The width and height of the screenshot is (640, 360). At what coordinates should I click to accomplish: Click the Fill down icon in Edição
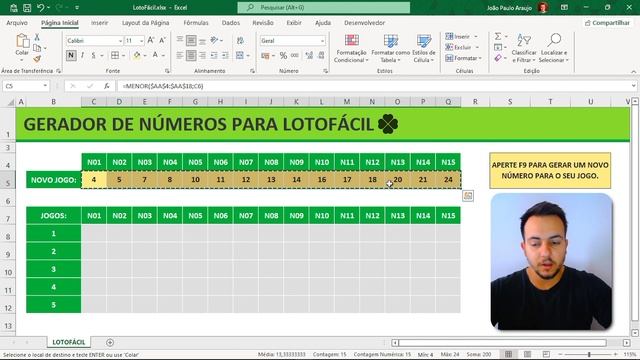coord(498,47)
